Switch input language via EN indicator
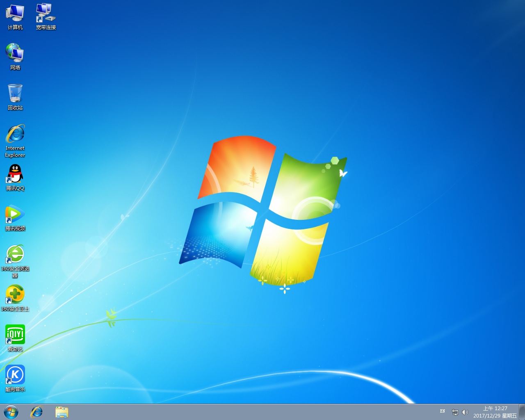 [442, 411]
